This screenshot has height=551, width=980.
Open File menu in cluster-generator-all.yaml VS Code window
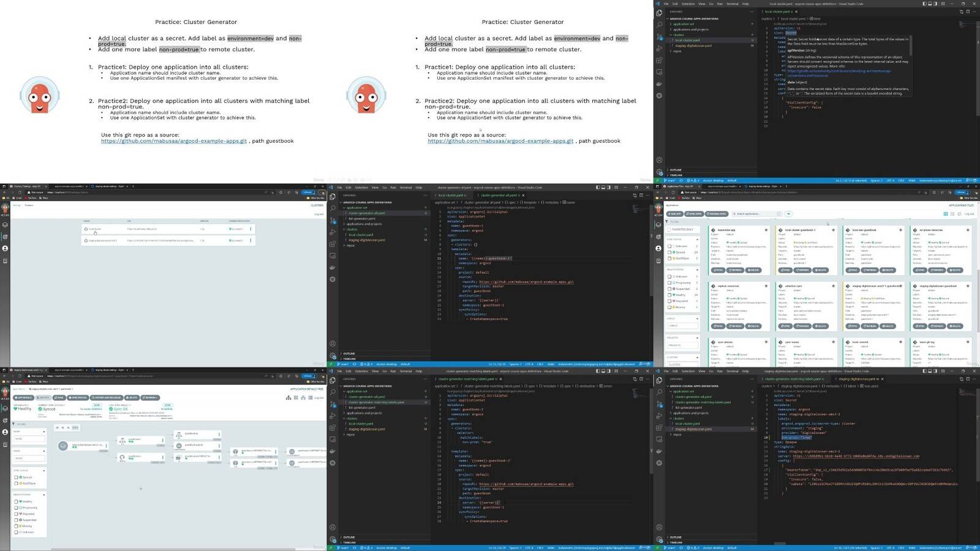point(339,188)
